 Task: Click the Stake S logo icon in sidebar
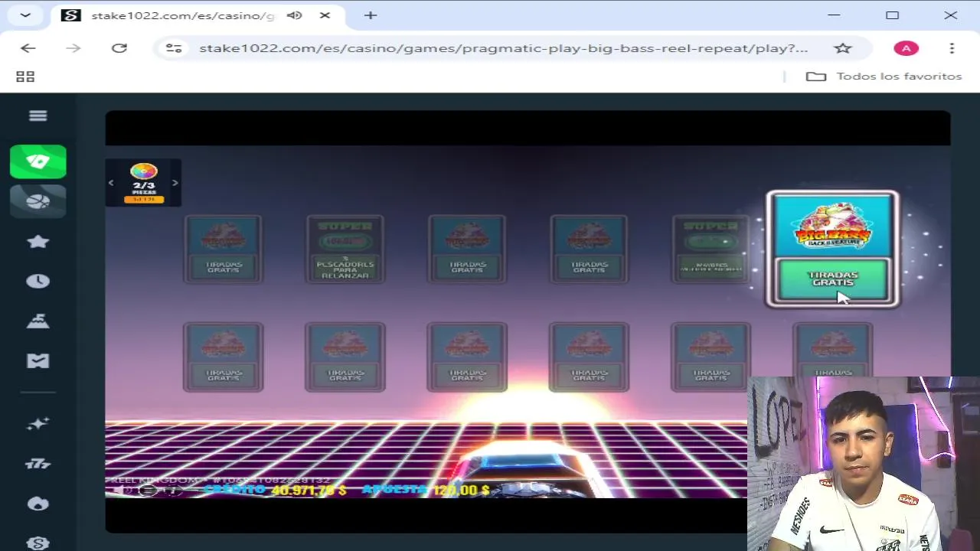click(x=38, y=543)
